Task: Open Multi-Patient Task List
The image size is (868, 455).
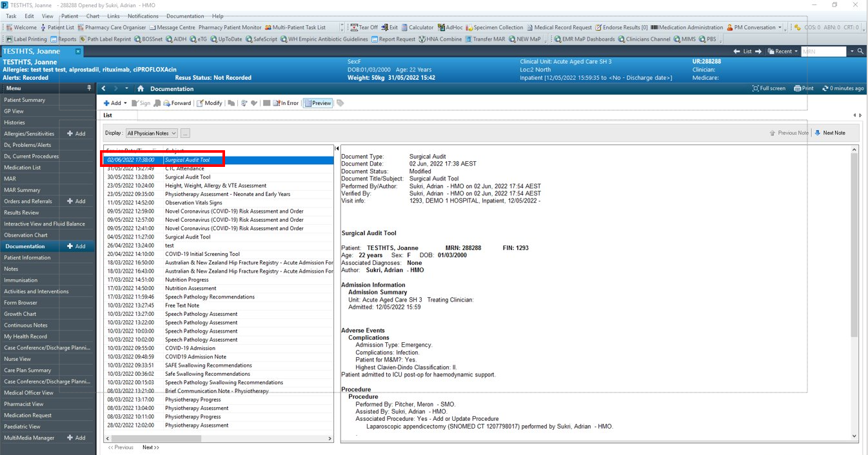Action: click(x=295, y=28)
